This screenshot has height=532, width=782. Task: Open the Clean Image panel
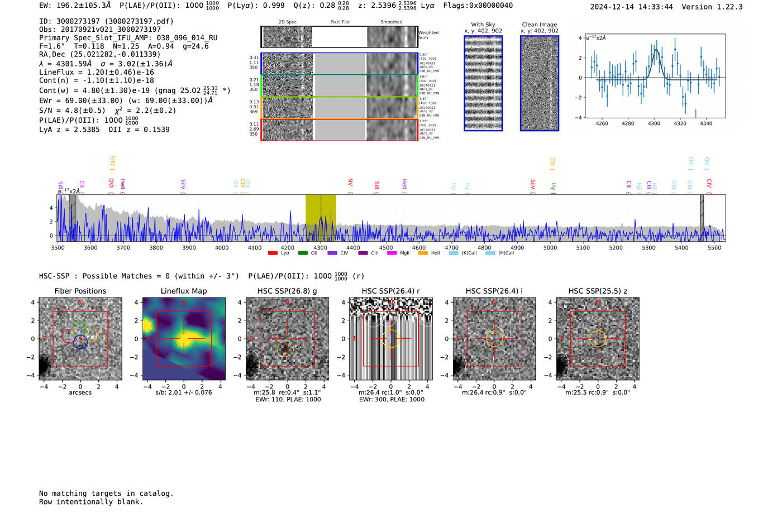point(540,83)
